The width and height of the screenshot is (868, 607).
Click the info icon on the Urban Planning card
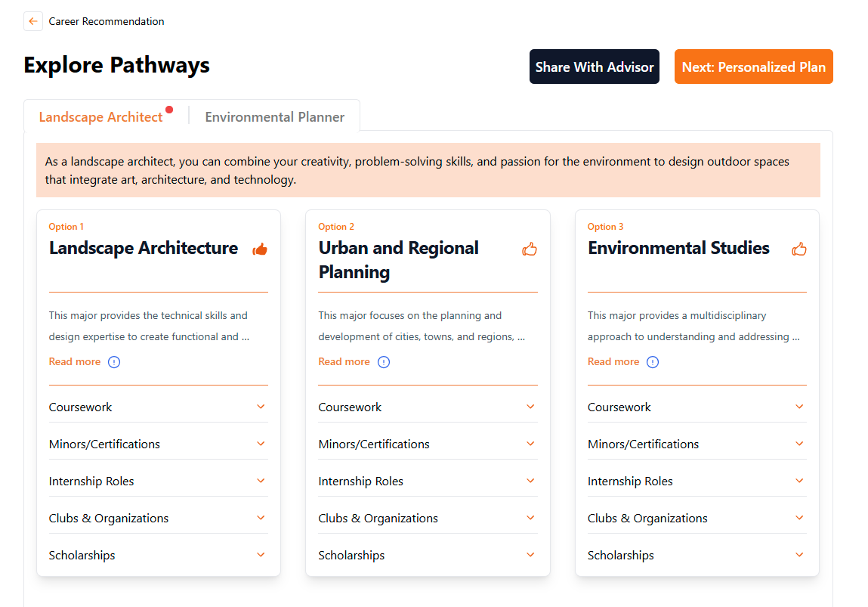point(384,361)
